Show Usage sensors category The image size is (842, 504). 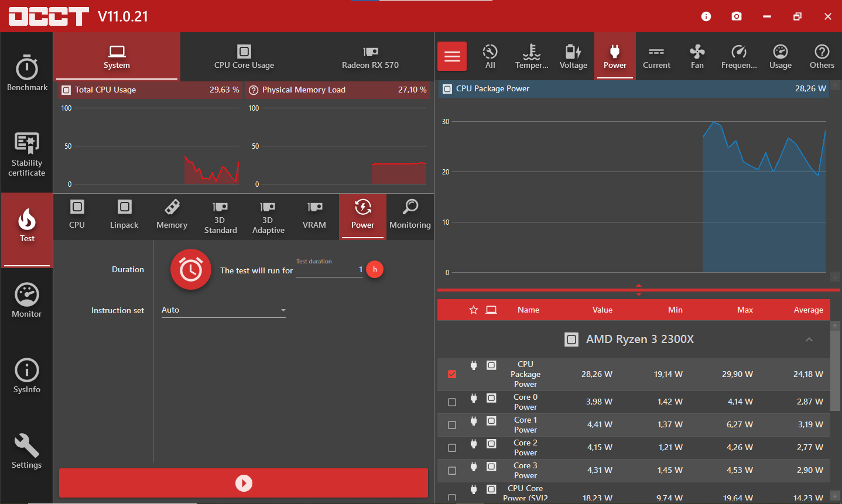pos(781,56)
